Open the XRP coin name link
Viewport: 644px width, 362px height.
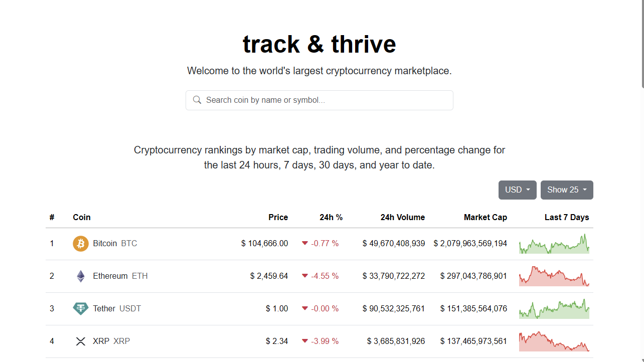point(101,341)
